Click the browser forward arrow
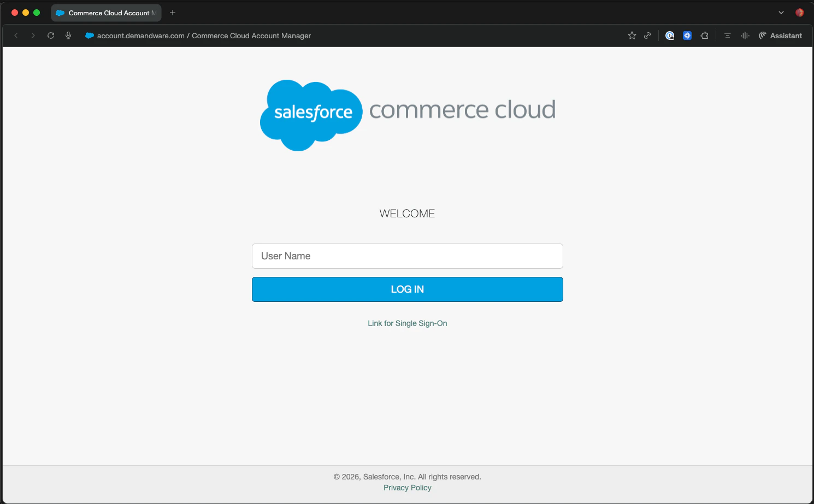The width and height of the screenshot is (814, 504). (33, 35)
